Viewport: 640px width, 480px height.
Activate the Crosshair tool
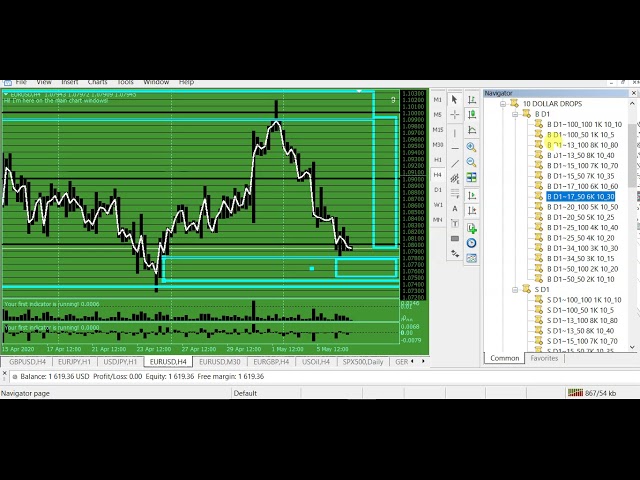455,115
